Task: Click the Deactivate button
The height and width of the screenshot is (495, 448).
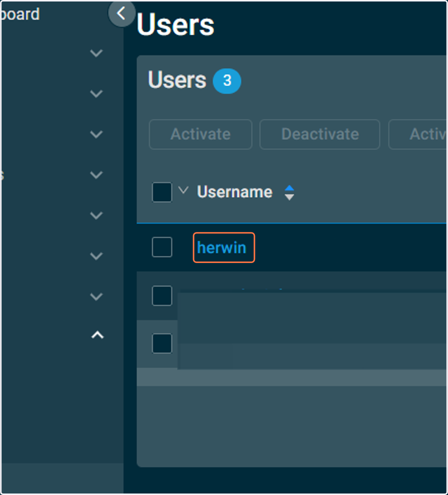Action: point(320,134)
